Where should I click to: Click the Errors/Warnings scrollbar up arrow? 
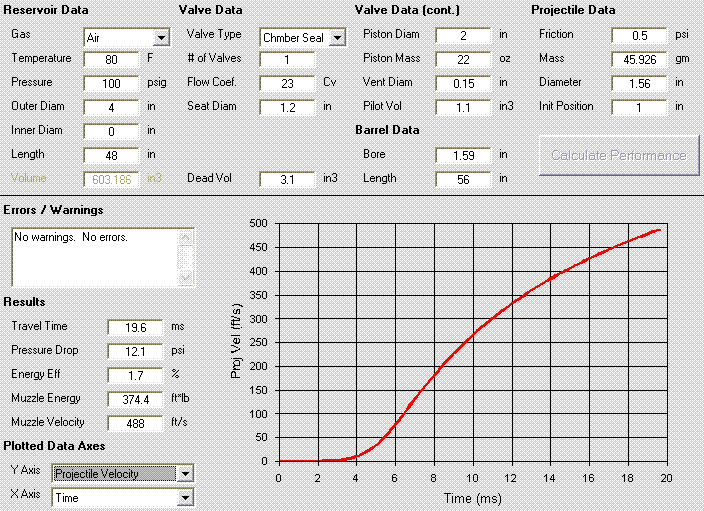click(186, 237)
